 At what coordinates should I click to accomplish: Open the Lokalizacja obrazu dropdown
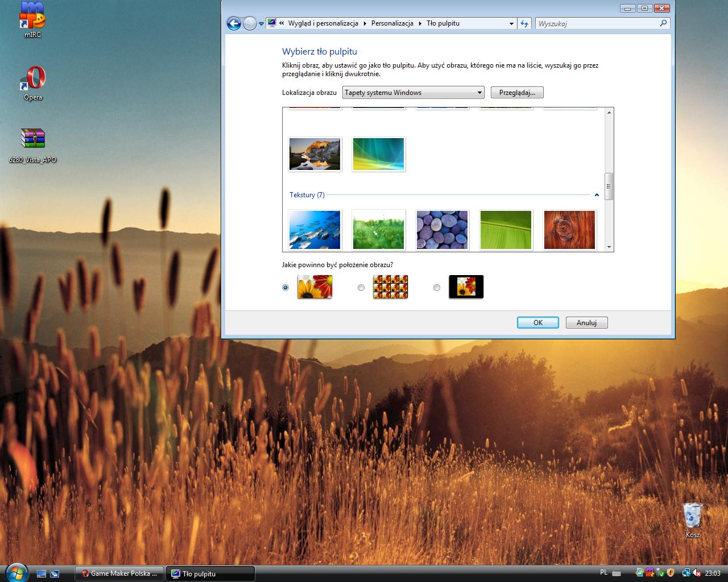[413, 93]
